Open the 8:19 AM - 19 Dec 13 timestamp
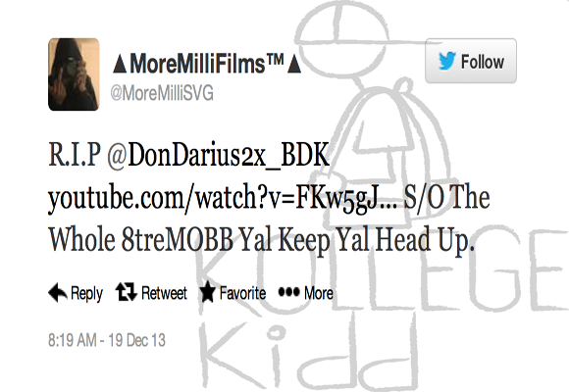The height and width of the screenshot is (392, 569). tap(107, 340)
